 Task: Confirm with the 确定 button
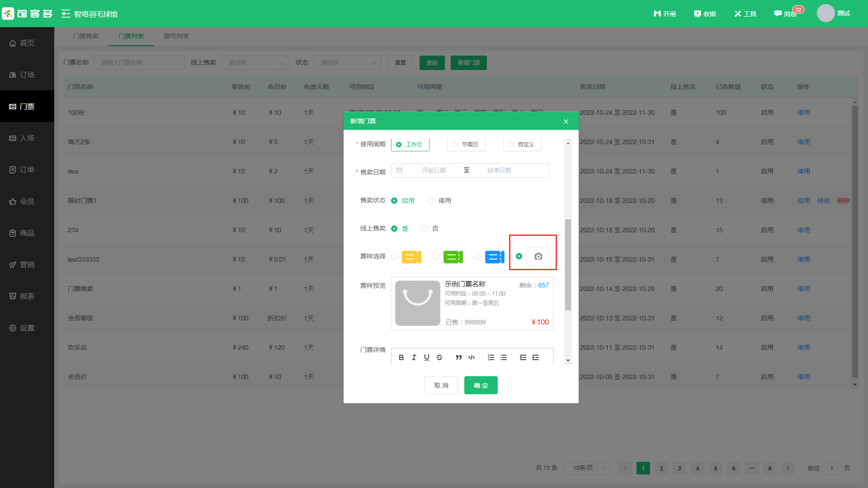click(x=481, y=385)
